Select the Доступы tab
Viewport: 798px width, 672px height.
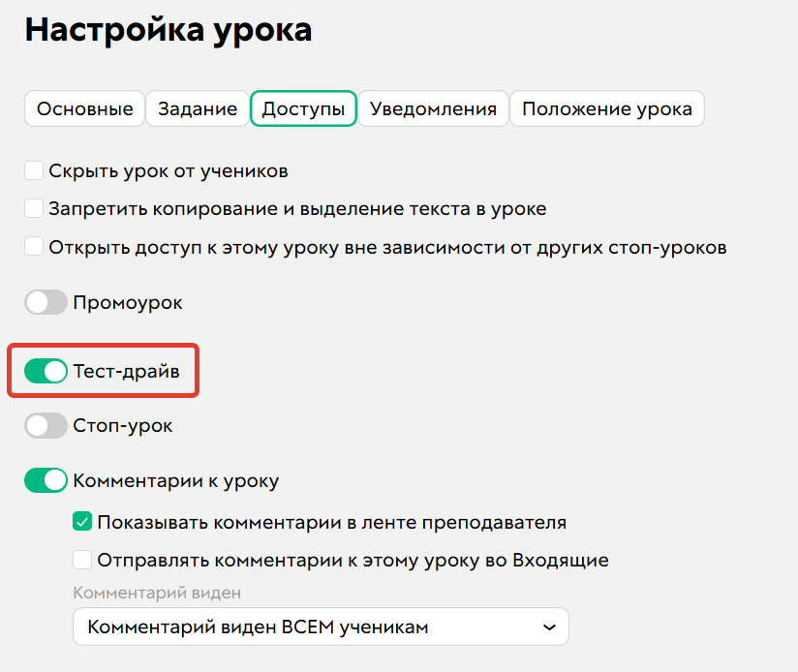tap(303, 108)
